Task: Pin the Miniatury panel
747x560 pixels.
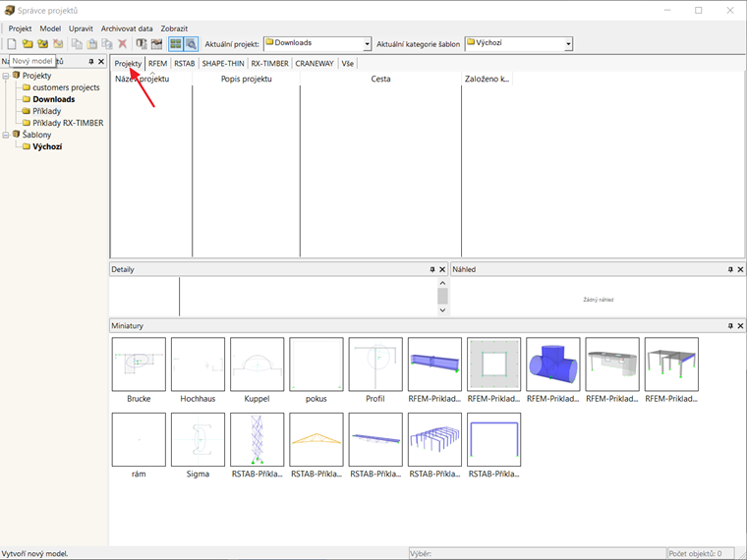Action: click(x=730, y=326)
